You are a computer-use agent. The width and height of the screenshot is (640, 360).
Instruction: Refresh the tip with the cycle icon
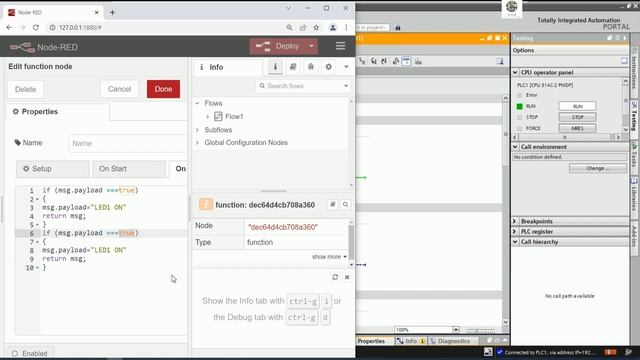[335, 277]
